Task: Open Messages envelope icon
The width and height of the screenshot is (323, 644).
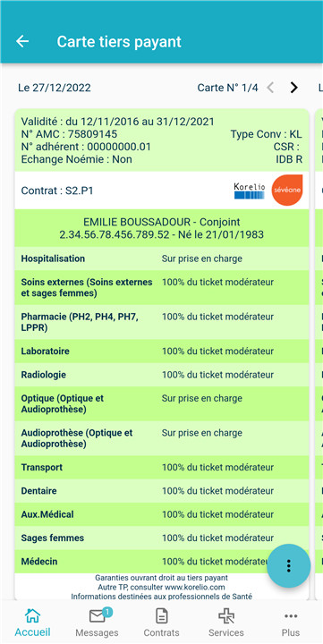Action: coord(98,615)
